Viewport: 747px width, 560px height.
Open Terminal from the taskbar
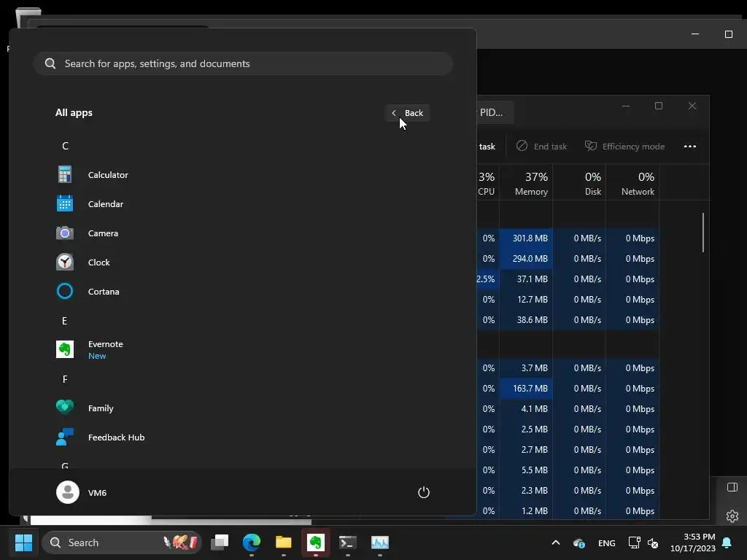tap(348, 542)
